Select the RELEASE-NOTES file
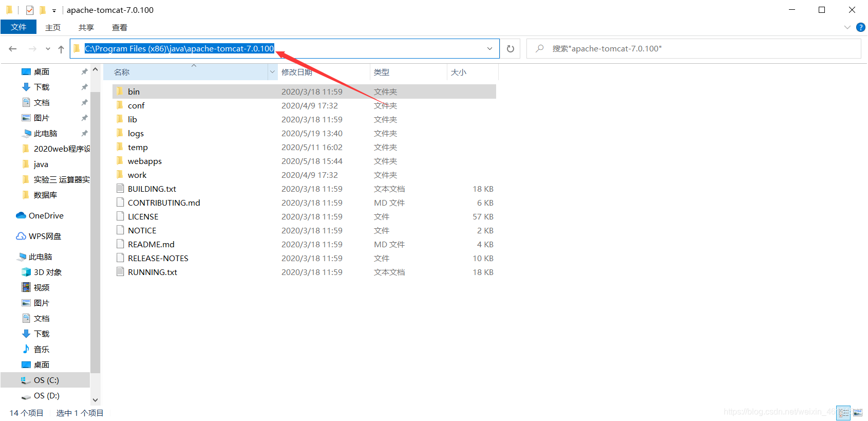868x421 pixels. click(304, 258)
